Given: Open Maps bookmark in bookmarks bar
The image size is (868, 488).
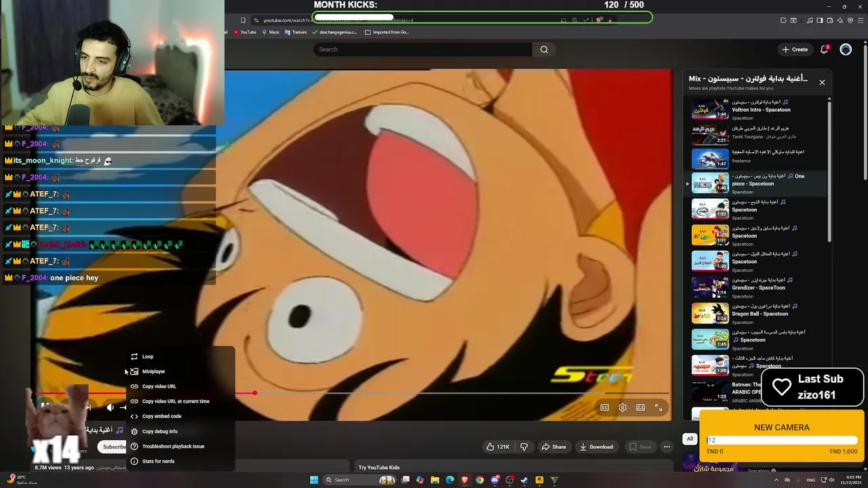Looking at the screenshot, I should [x=270, y=32].
